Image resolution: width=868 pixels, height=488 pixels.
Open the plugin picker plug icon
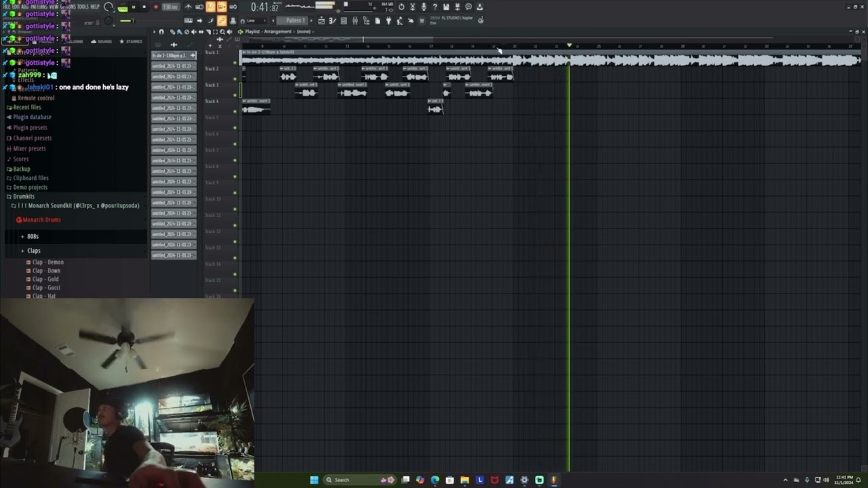[389, 20]
